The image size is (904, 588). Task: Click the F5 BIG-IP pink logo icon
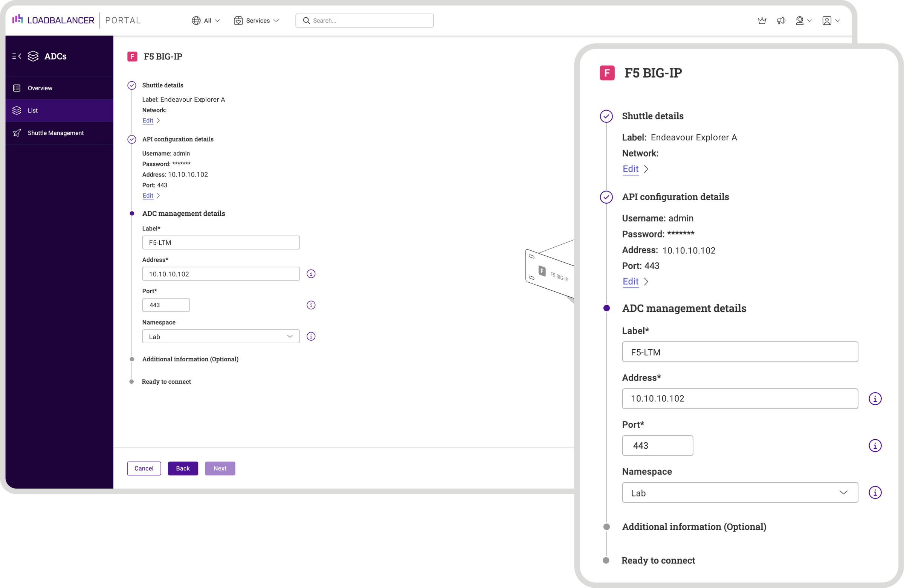coord(132,56)
